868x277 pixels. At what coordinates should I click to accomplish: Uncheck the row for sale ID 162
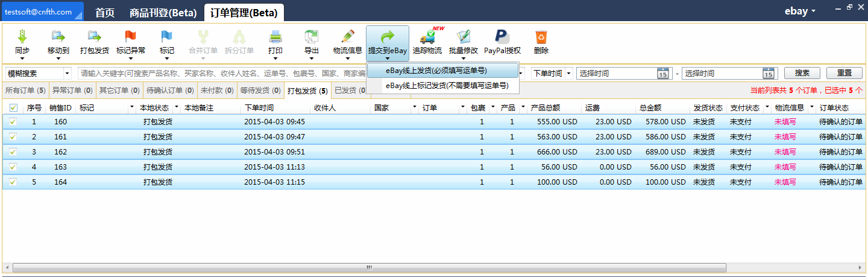[13, 151]
